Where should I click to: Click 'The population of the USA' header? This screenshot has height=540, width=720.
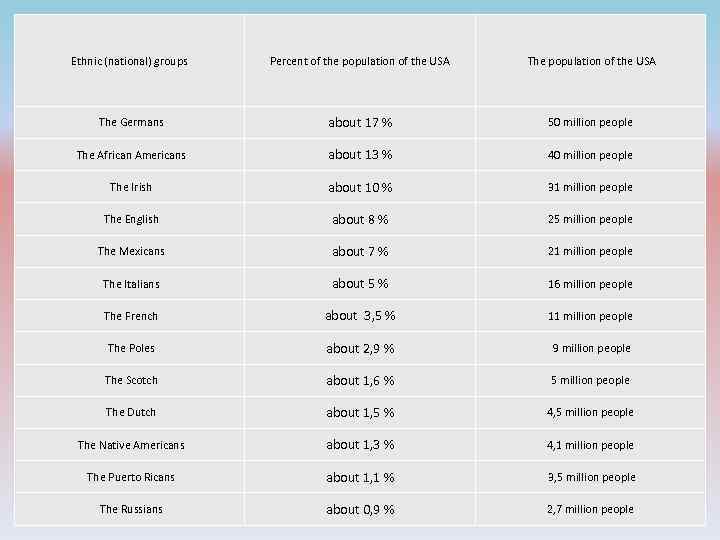point(591,62)
